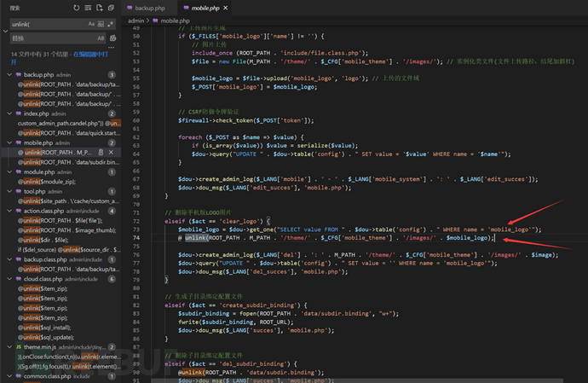
Task: Click the Replace All icon
Action: (114, 38)
